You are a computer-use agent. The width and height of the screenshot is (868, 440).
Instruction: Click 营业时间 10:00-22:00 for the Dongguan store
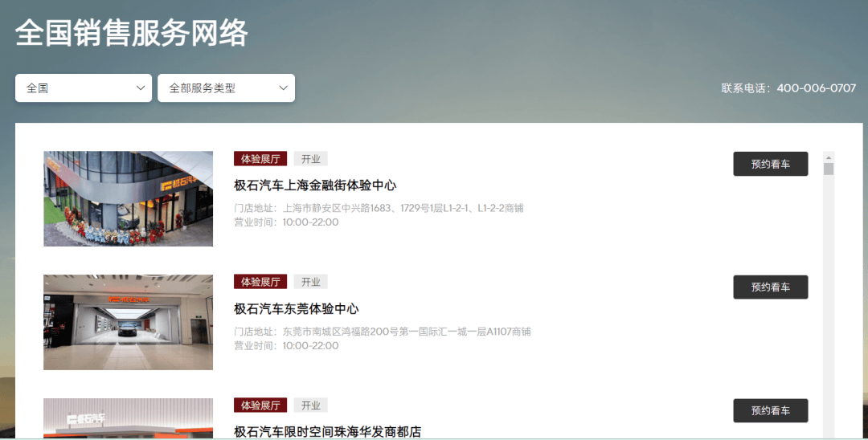click(286, 345)
